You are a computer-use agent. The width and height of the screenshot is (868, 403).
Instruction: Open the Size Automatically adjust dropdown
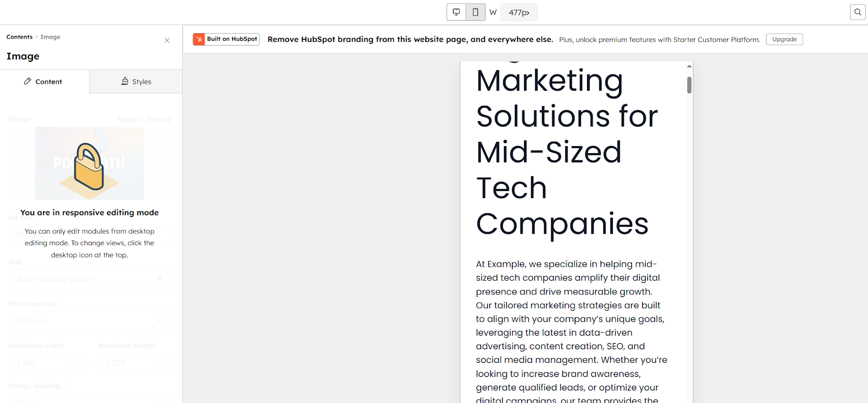90,279
